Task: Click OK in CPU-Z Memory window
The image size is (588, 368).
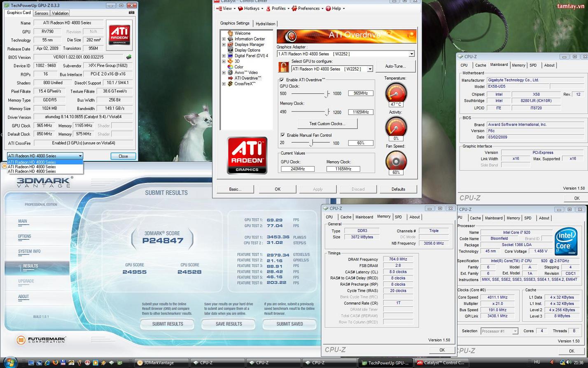Action: click(442, 350)
